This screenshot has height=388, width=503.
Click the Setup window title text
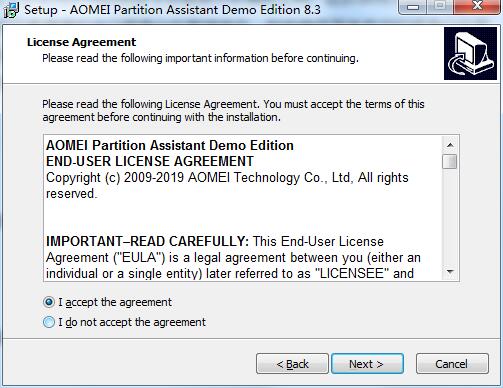coord(172,10)
